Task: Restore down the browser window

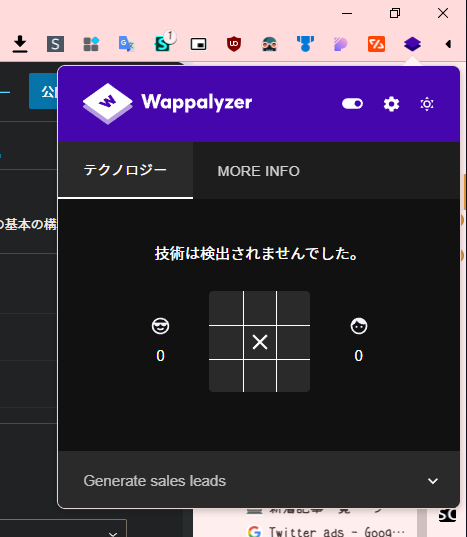Action: (395, 13)
